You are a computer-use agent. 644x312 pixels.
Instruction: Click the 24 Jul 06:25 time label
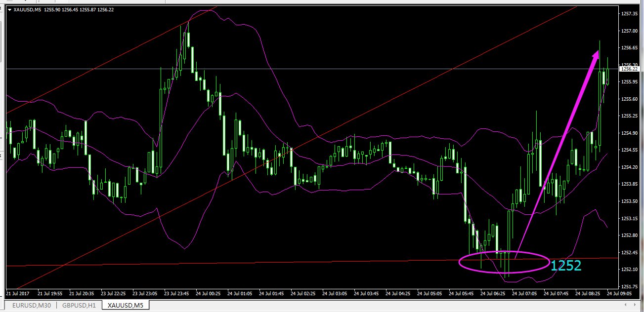click(x=493, y=293)
